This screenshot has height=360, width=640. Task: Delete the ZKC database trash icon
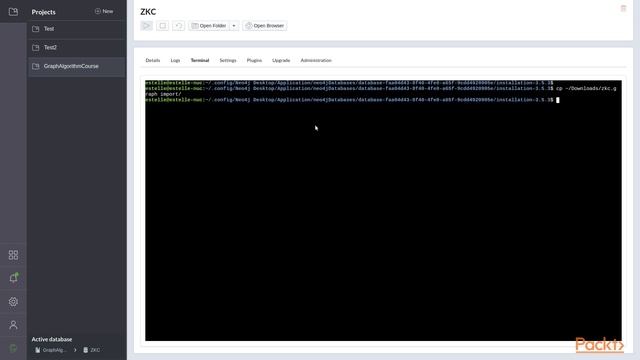pos(623,8)
